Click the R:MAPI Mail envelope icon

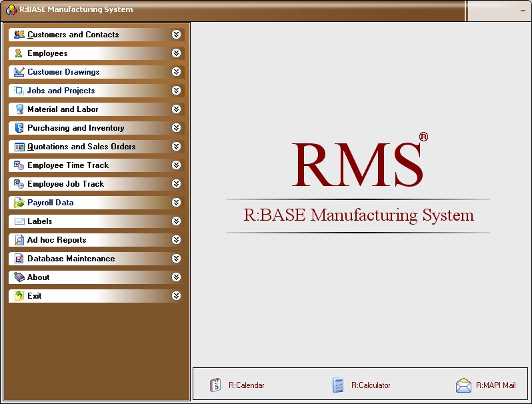463,385
